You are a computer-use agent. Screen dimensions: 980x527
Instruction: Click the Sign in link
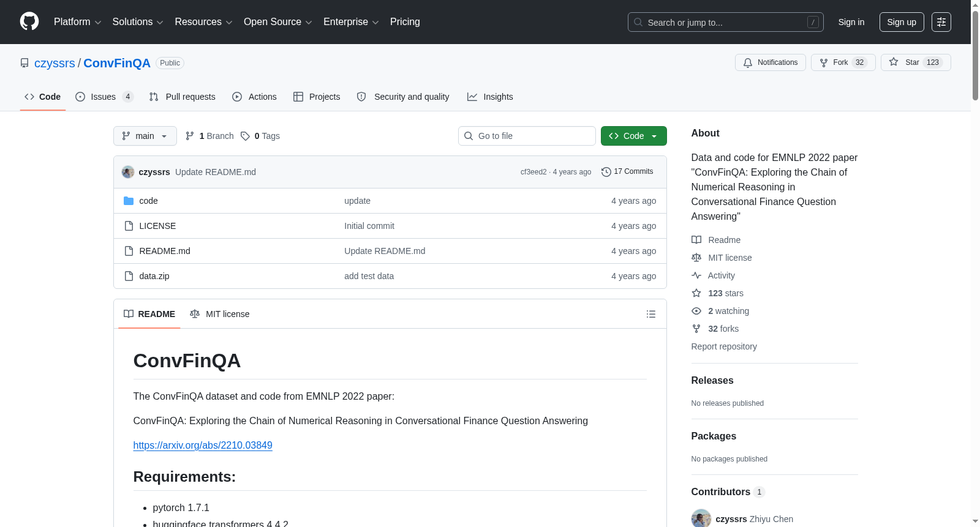[851, 22]
